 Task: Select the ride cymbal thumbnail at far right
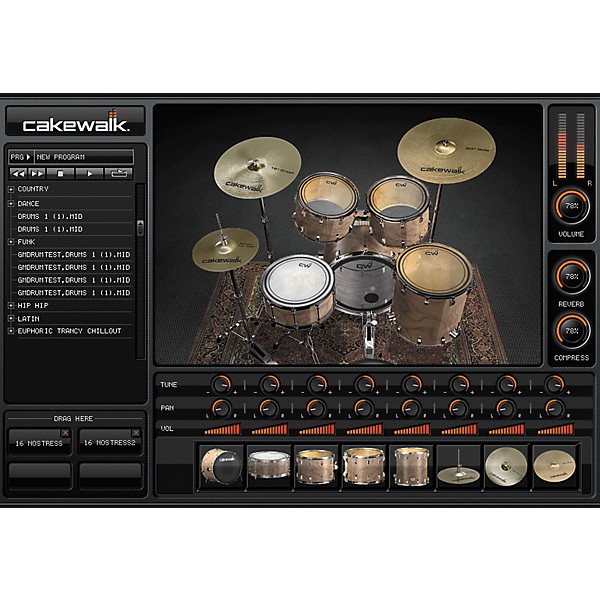point(554,467)
